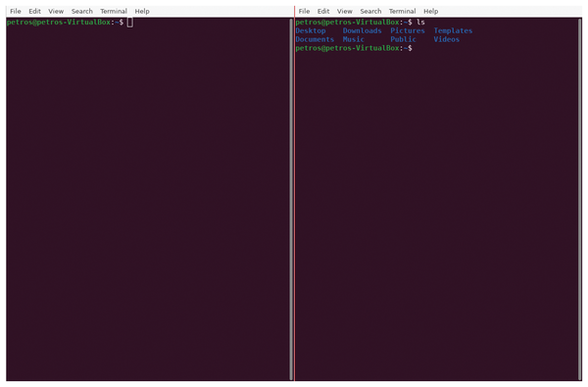Open File menu in left terminal
The width and height of the screenshot is (588, 387).
tap(16, 11)
